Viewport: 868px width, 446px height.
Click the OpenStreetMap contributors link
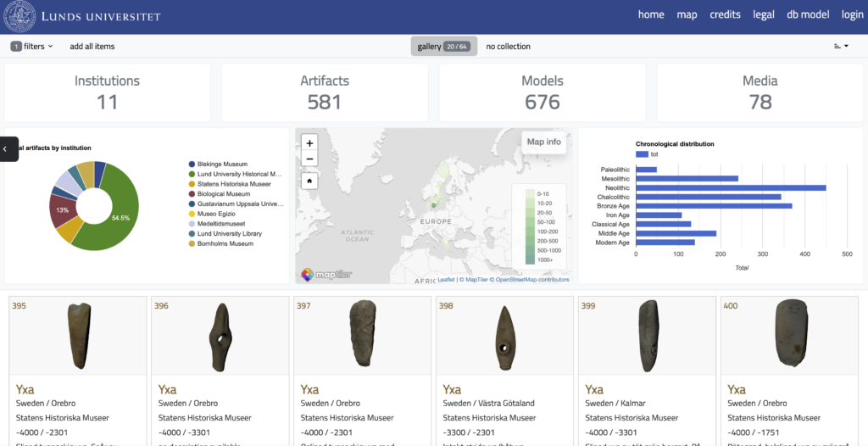(529, 280)
